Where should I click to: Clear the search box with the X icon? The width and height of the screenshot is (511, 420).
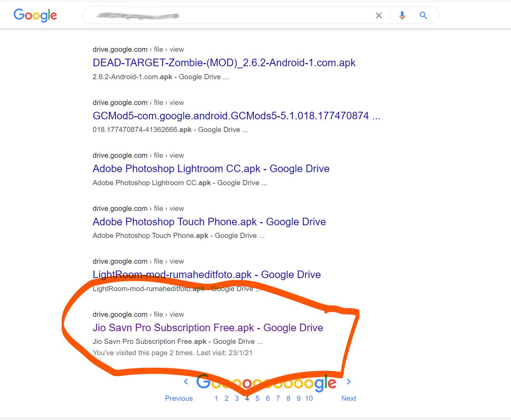(379, 16)
